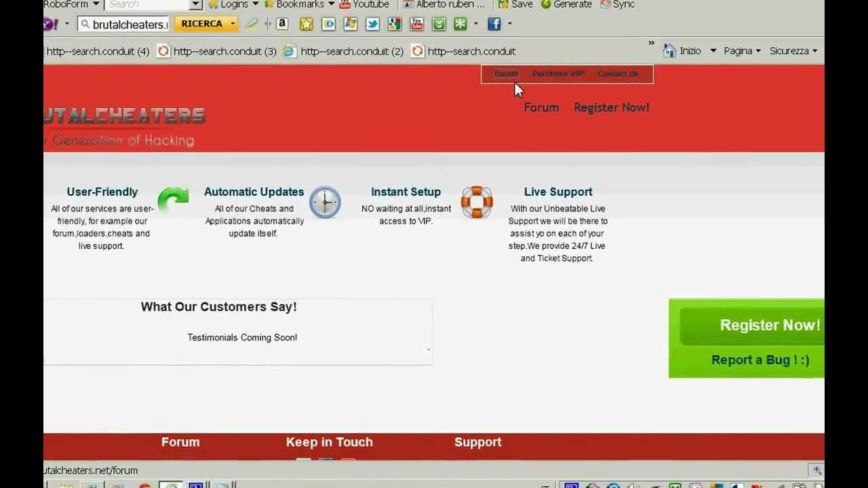Viewport: 868px width, 488px height.
Task: Click the Inizio home icon
Action: 669,51
